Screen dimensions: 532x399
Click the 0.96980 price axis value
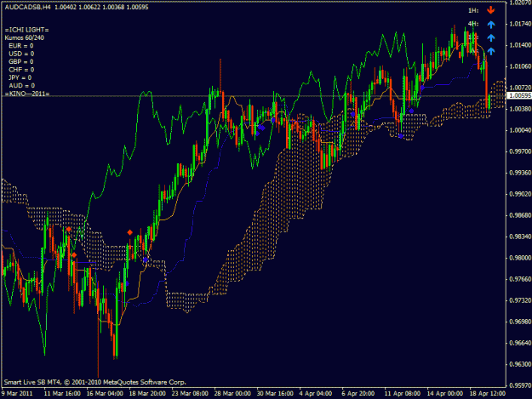520,322
